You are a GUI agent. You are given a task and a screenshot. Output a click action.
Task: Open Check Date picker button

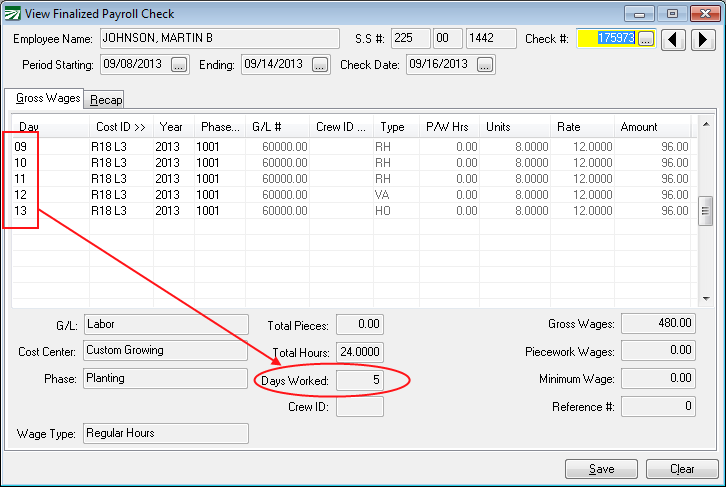(485, 65)
